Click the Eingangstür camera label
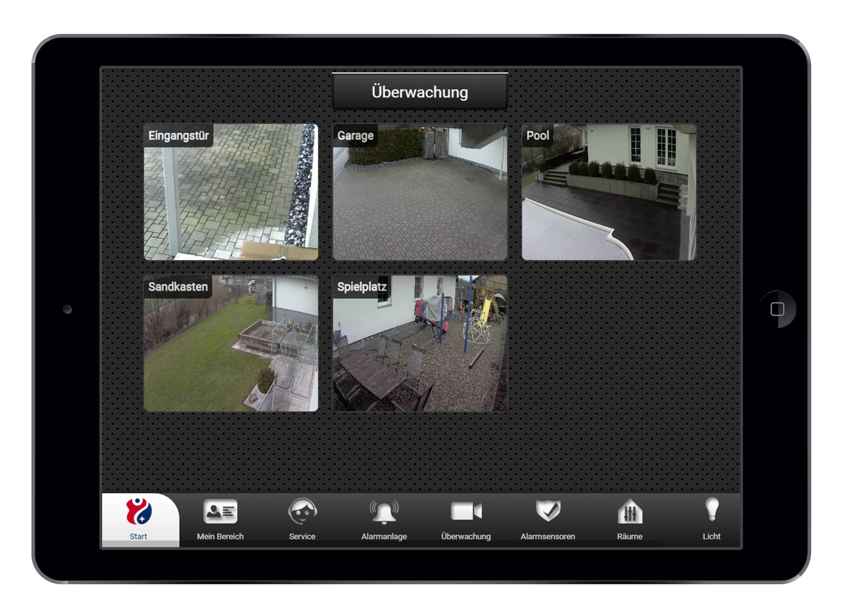This screenshot has height=616, width=847. [x=178, y=136]
